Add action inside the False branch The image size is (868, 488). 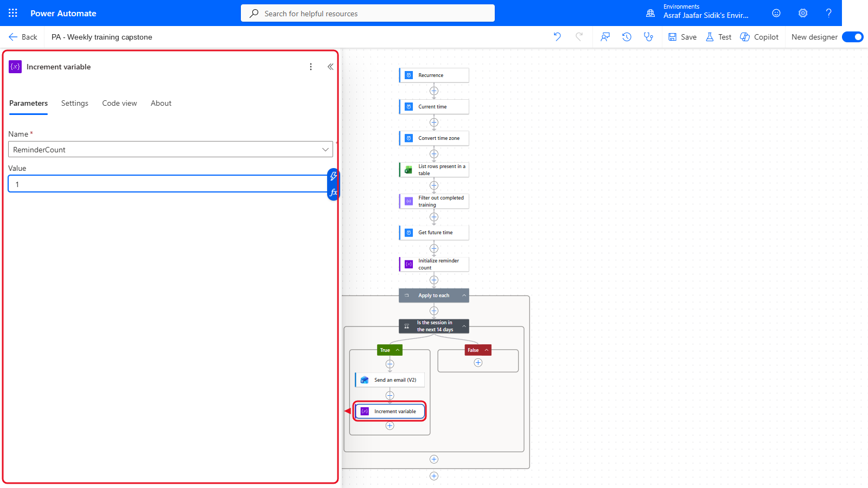[478, 363]
